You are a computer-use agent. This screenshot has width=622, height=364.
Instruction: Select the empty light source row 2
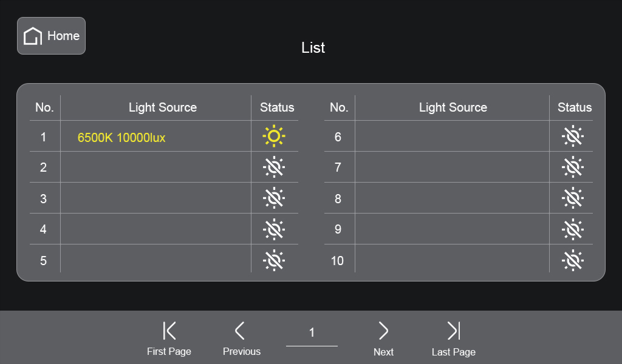tap(155, 167)
